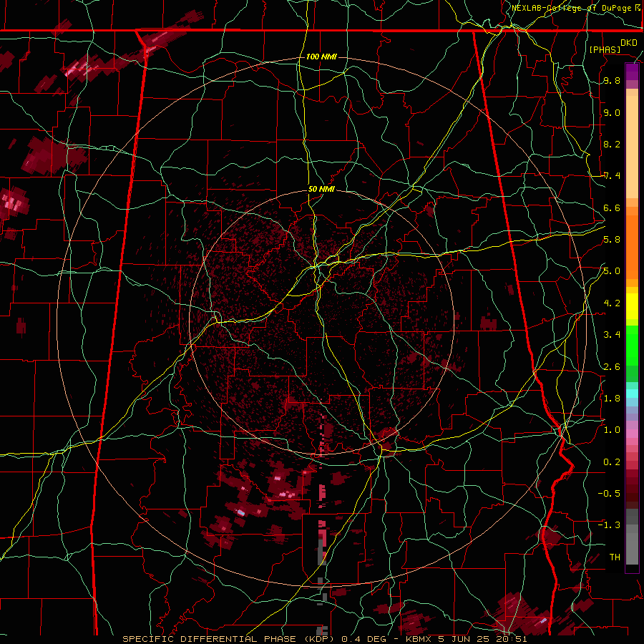The image size is (644, 644).
Task: Click the bright green segment of the color scale
Action: pos(632,346)
